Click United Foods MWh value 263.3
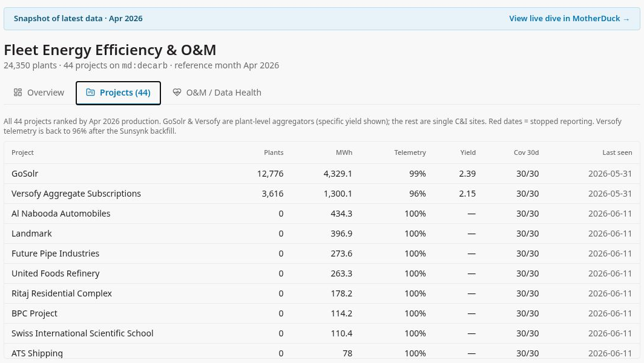The width and height of the screenshot is (644, 363). click(x=341, y=273)
